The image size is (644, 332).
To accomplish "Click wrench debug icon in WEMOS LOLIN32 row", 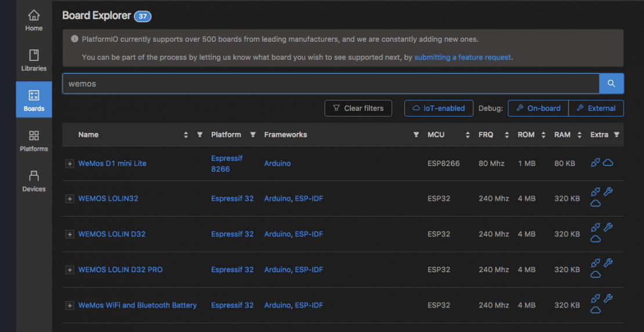I will [x=608, y=192].
